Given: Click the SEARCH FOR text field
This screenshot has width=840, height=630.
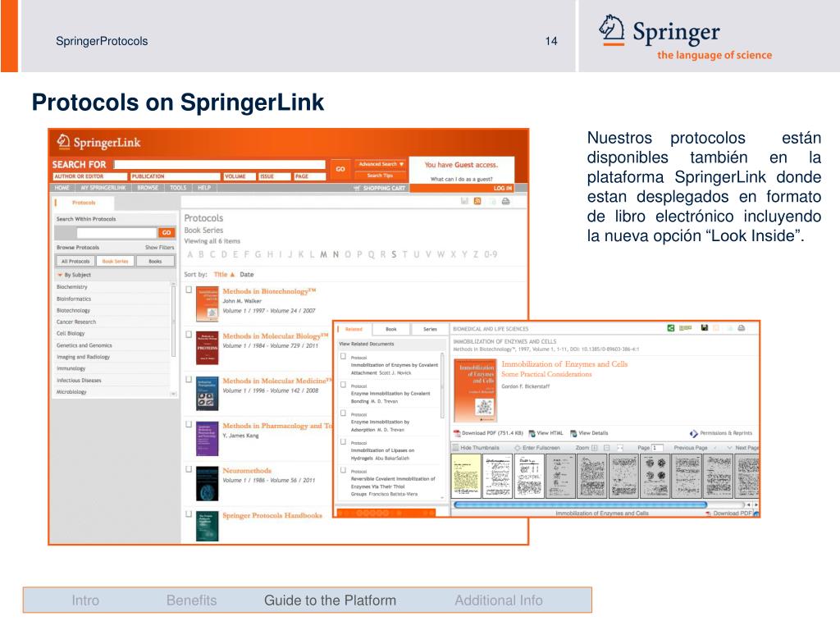Looking at the screenshot, I should click(220, 164).
